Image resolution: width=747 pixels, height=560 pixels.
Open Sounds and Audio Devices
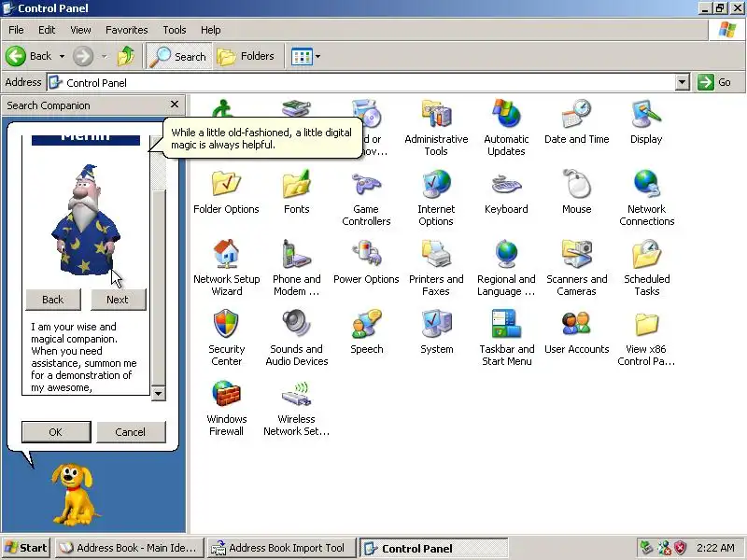pyautogui.click(x=296, y=338)
